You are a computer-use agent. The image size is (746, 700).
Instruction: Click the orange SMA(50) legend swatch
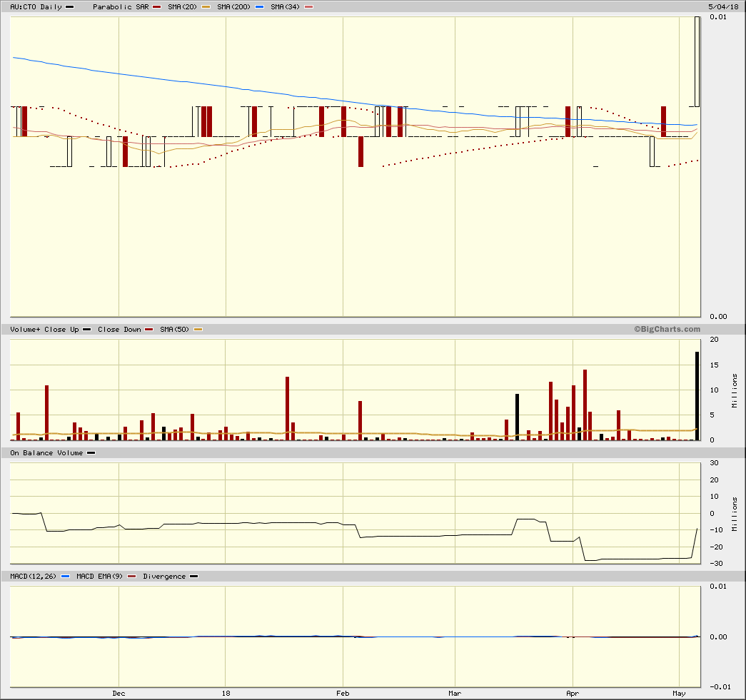[198, 330]
